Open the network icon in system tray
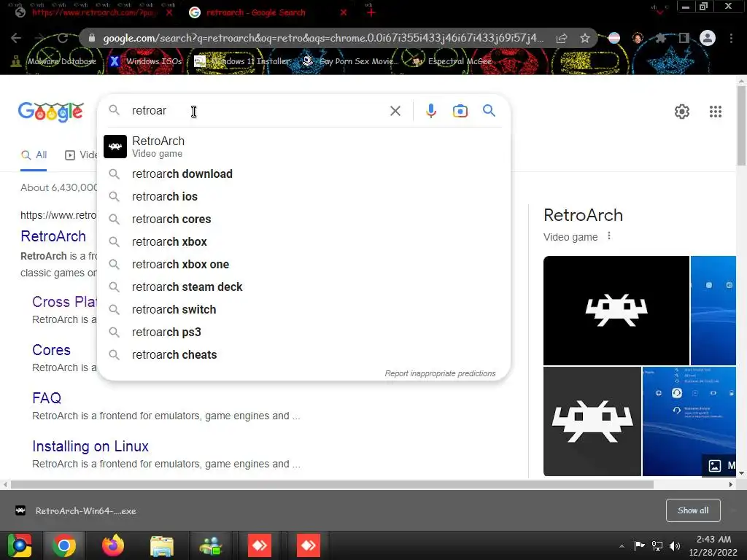Screen dimensions: 747x560 [657, 545]
